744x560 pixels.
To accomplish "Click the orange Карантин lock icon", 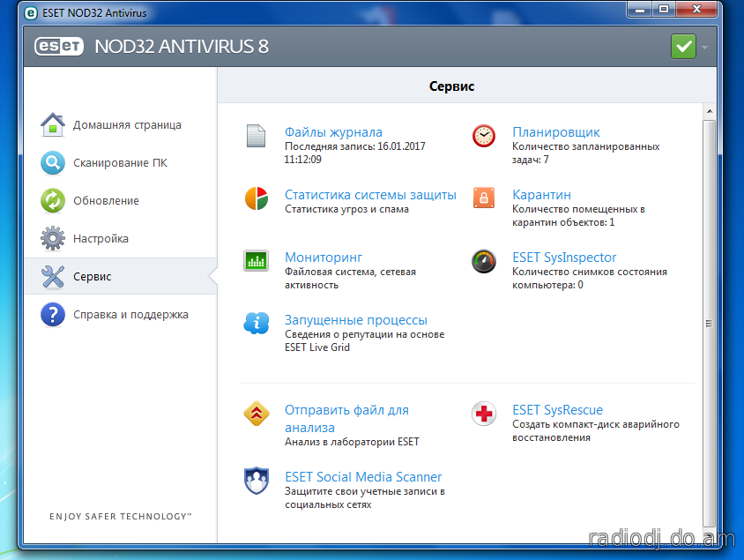I will 484,198.
